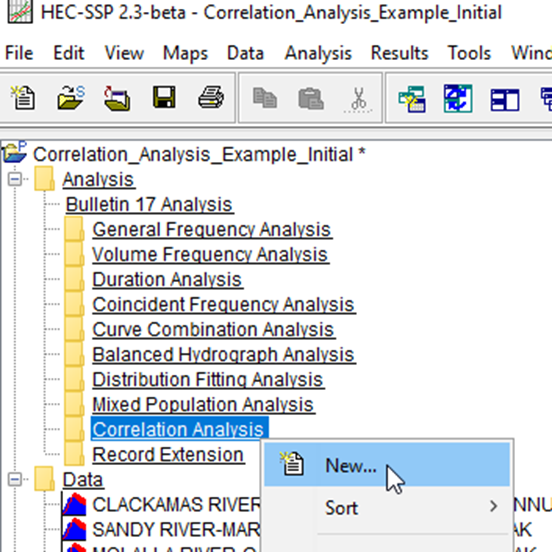Select General Frequency Analysis node
The width and height of the screenshot is (552, 552).
click(212, 229)
